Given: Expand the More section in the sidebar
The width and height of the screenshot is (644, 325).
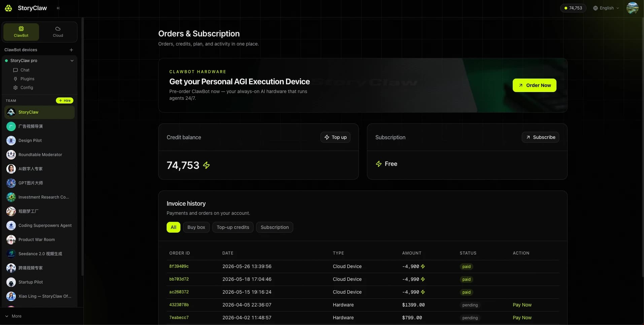Looking at the screenshot, I should [x=13, y=316].
